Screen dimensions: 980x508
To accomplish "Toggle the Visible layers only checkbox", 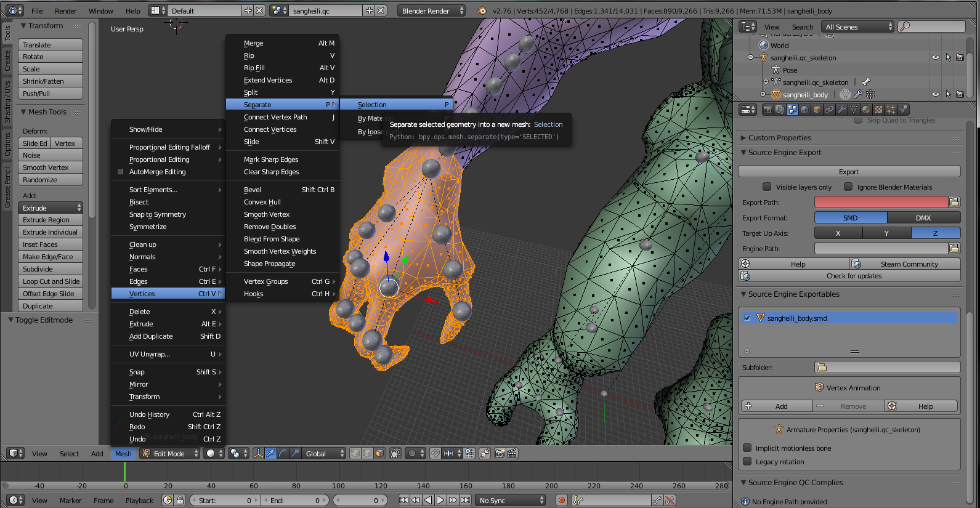I will 767,187.
